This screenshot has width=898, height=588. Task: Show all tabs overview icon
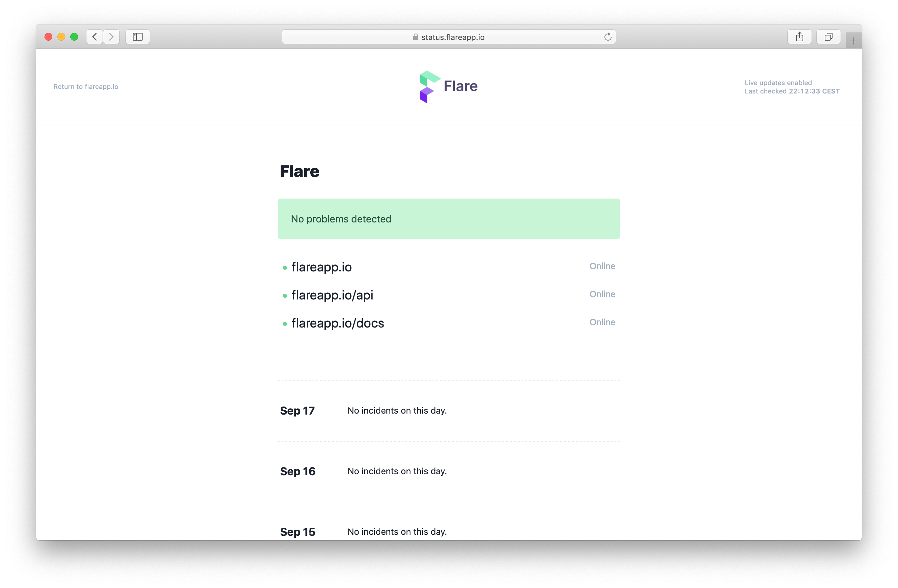pos(829,36)
